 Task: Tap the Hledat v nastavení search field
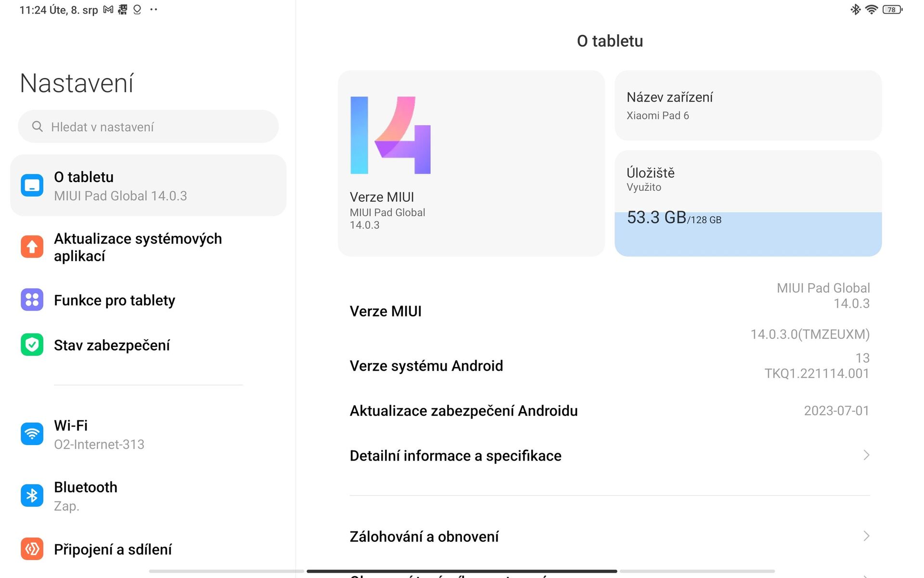[148, 126]
